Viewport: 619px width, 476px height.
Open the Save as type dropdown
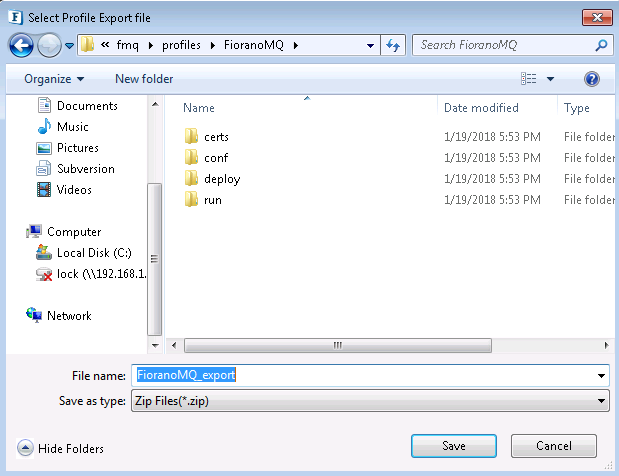click(370, 401)
